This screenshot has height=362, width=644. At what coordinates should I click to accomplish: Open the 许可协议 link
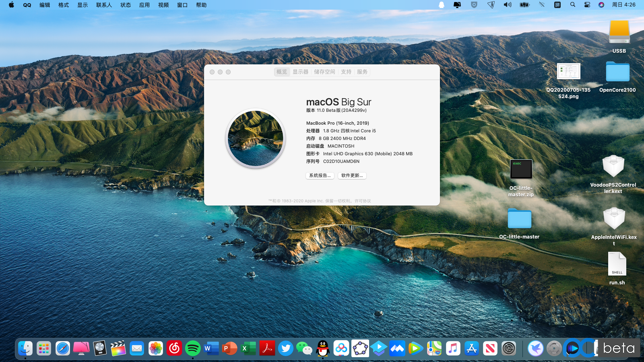pos(363,201)
